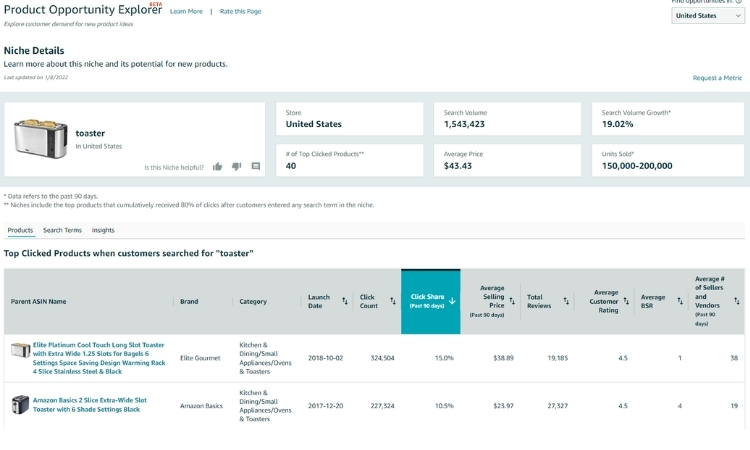The width and height of the screenshot is (750, 450).
Task: Click the click share value 10.5%
Action: [444, 406]
